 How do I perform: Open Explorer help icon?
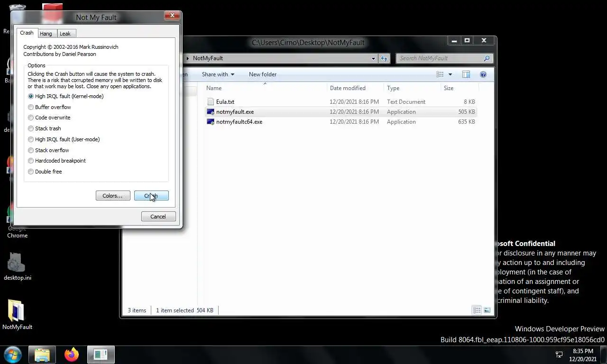483,74
